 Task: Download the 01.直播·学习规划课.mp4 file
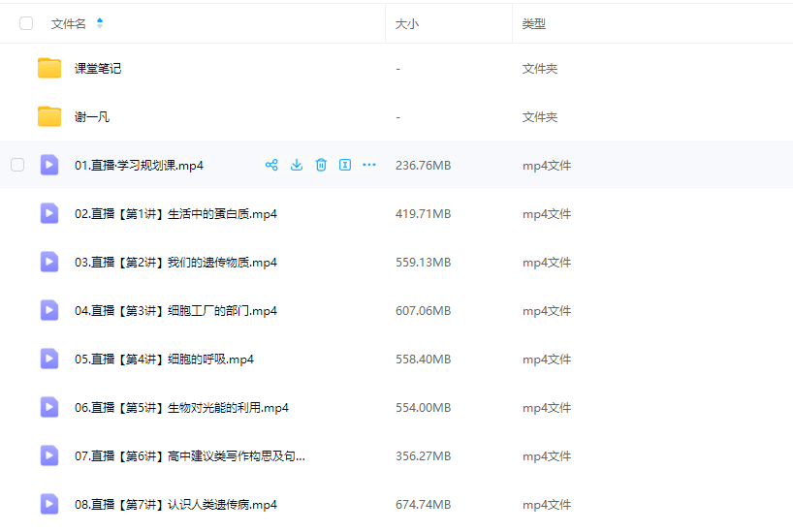[x=297, y=165]
